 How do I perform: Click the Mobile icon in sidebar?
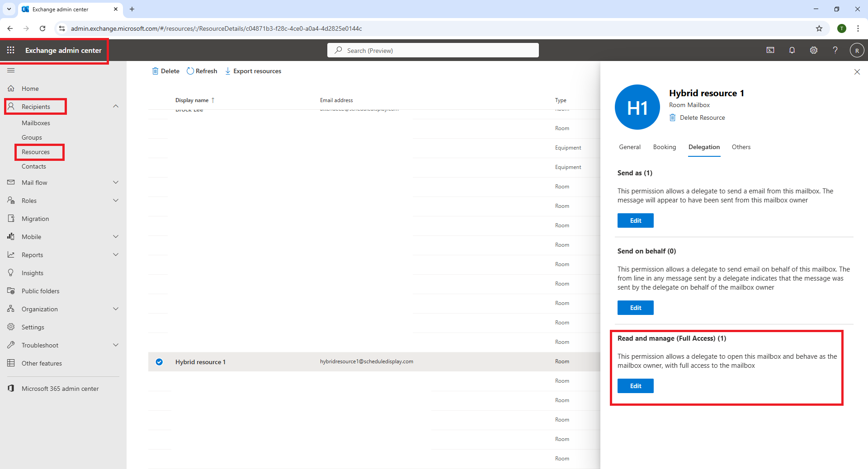pos(11,236)
